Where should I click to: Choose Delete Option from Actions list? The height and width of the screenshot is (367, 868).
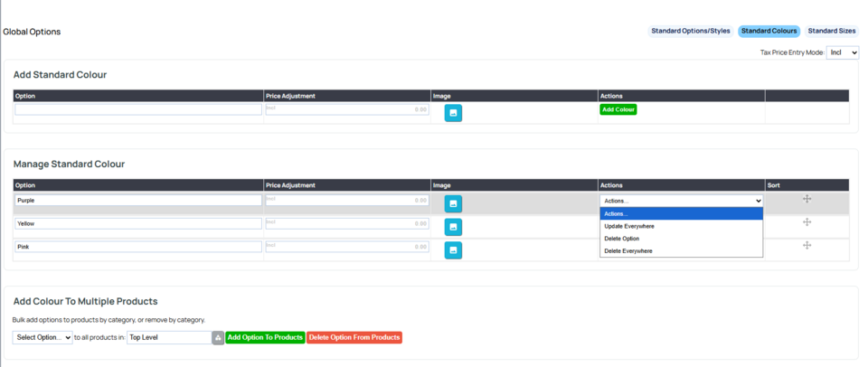pyautogui.click(x=622, y=239)
